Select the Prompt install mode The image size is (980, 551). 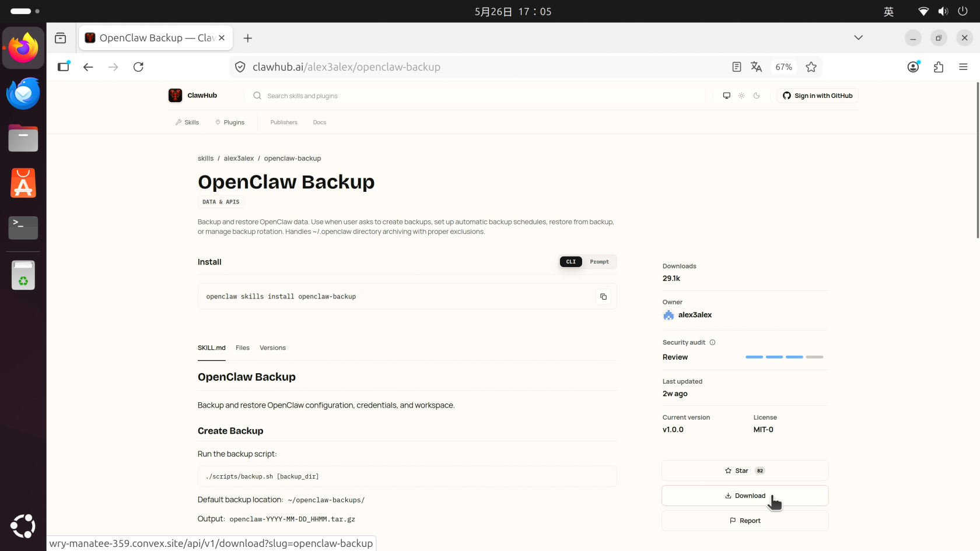(x=599, y=262)
